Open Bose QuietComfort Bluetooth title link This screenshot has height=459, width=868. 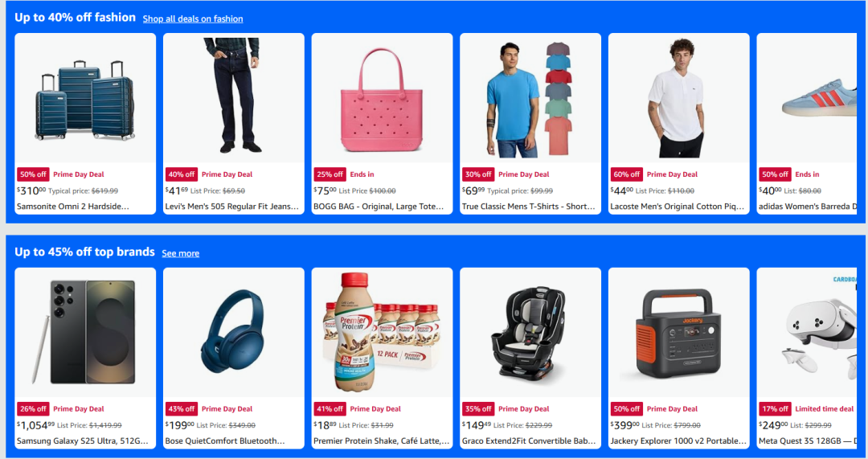[225, 441]
